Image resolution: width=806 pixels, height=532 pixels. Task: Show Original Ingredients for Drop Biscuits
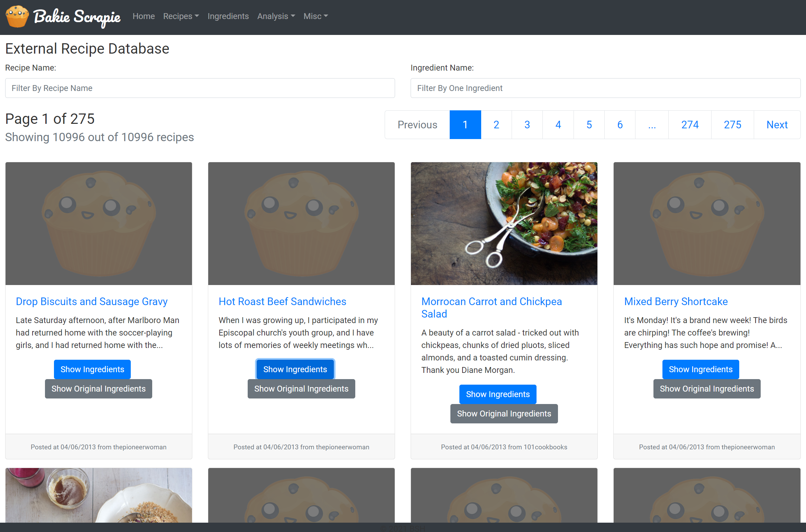(98, 389)
